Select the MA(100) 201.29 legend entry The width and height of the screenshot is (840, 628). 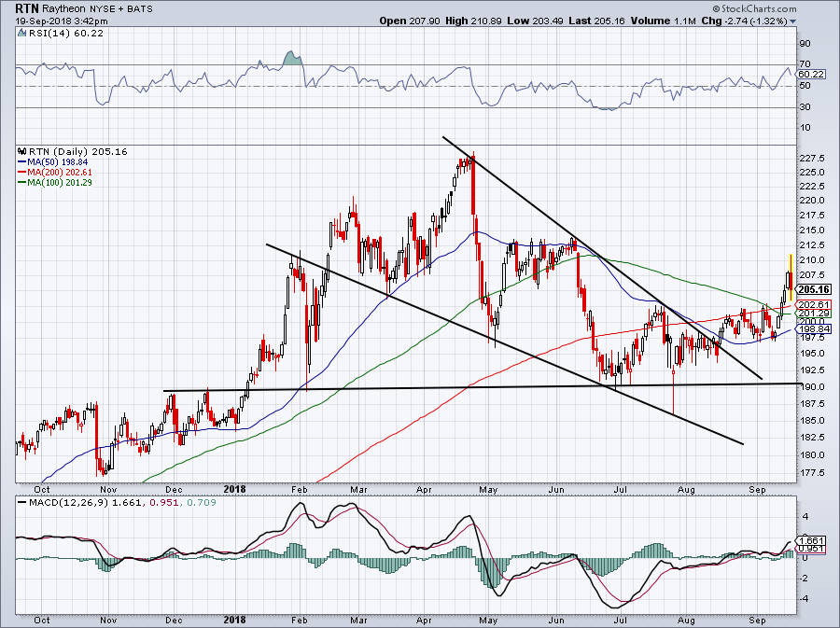(60, 183)
